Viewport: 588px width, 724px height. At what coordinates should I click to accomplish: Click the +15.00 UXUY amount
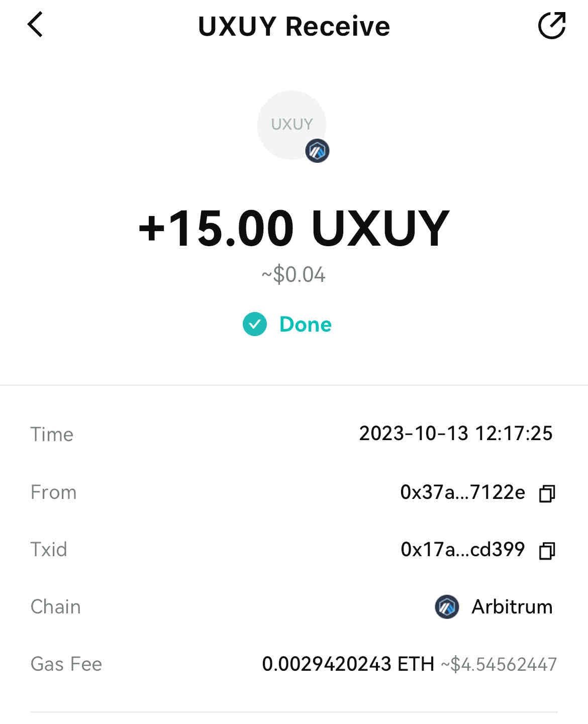294,229
